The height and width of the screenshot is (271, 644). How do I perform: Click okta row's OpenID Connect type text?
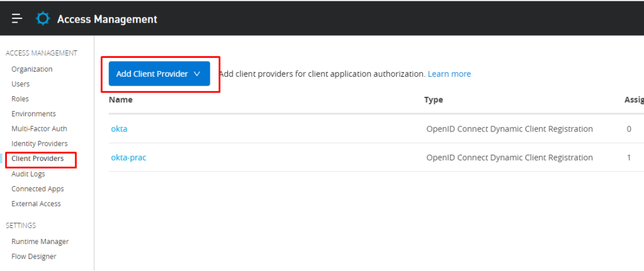pos(509,129)
